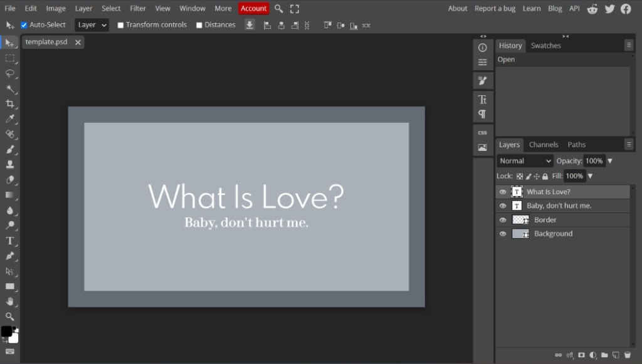Click the red Account button

[253, 9]
